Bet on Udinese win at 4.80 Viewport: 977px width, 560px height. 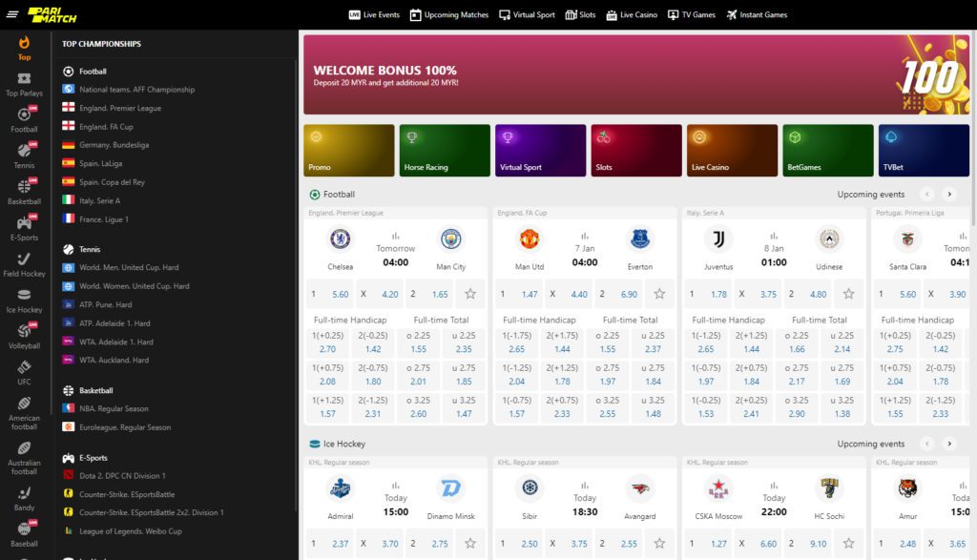coord(808,294)
